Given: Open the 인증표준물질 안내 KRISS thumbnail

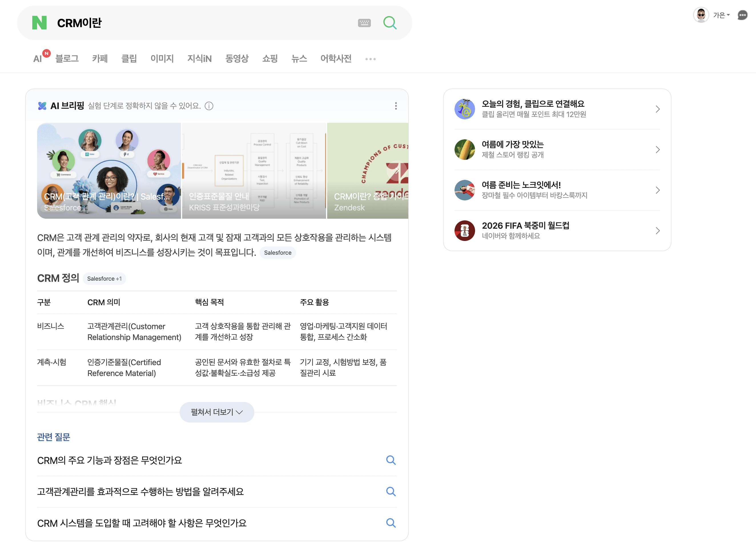Looking at the screenshot, I should pos(254,171).
